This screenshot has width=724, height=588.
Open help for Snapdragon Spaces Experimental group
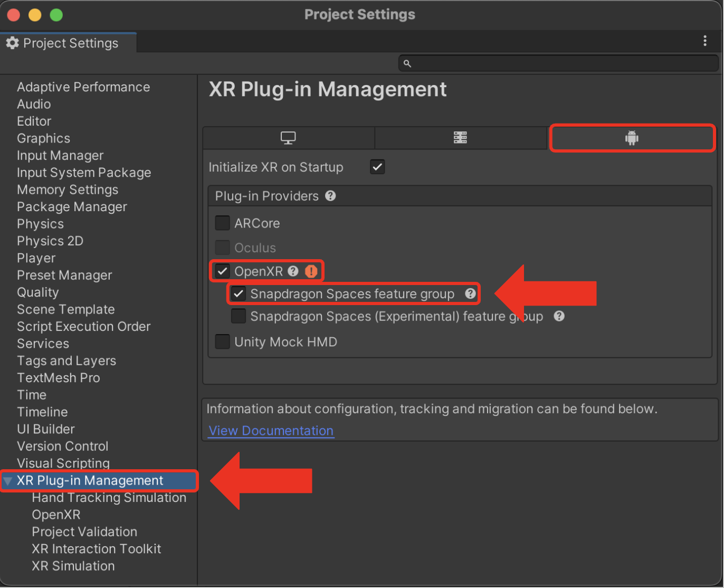(559, 316)
